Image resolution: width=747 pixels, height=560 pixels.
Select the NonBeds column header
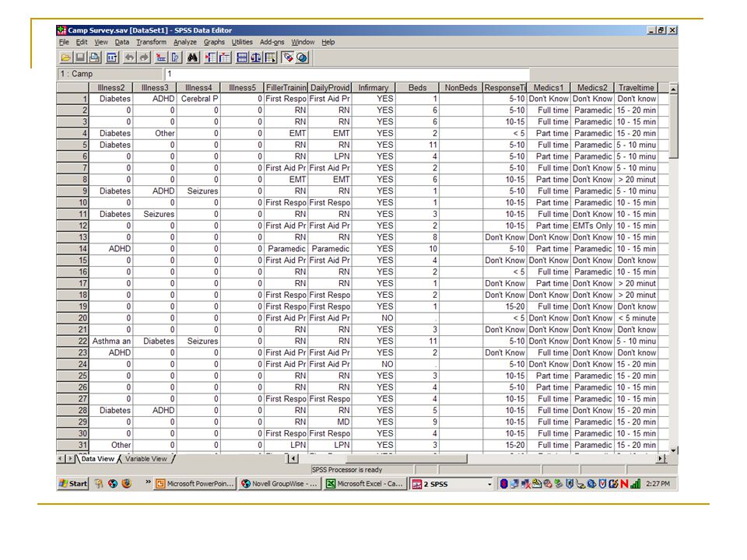tap(461, 88)
